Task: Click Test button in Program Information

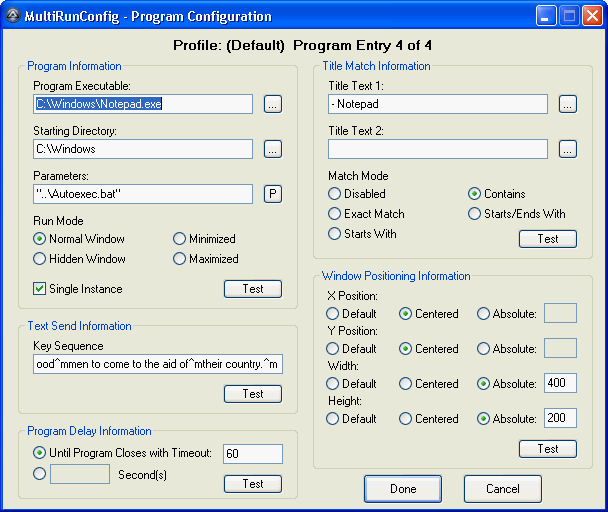Action: click(253, 289)
